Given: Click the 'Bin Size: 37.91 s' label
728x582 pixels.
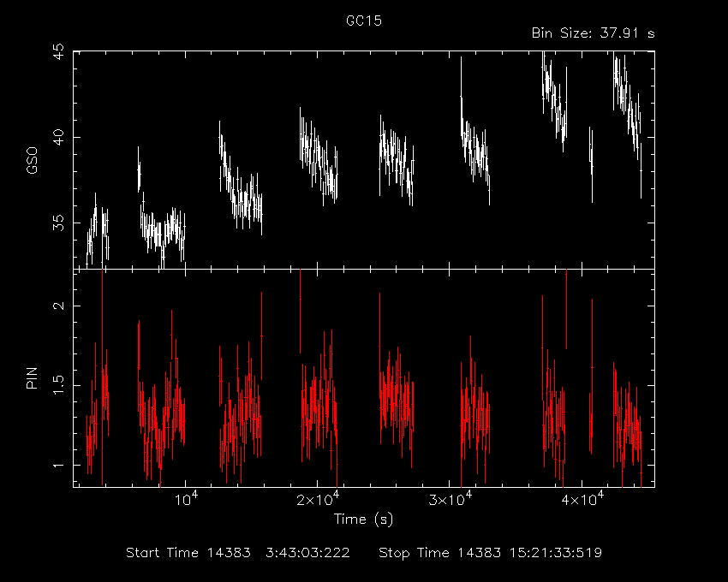Looking at the screenshot, I should 593,33.
